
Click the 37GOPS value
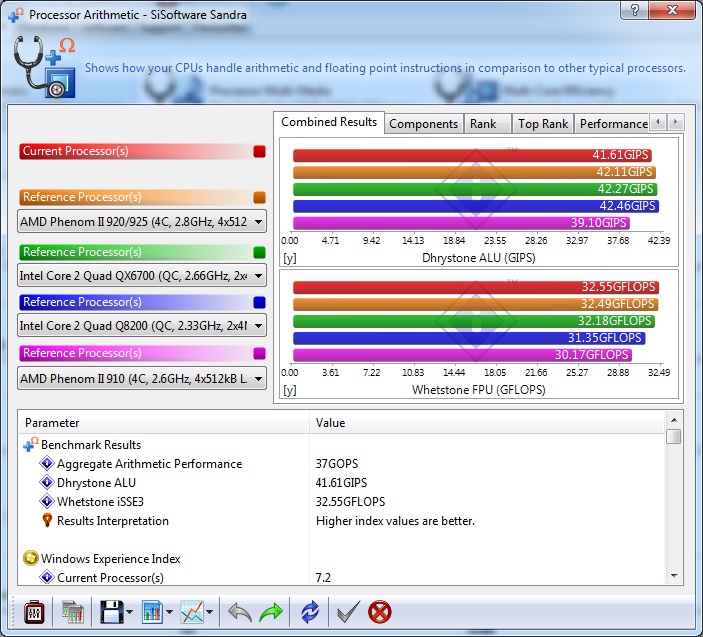(337, 464)
